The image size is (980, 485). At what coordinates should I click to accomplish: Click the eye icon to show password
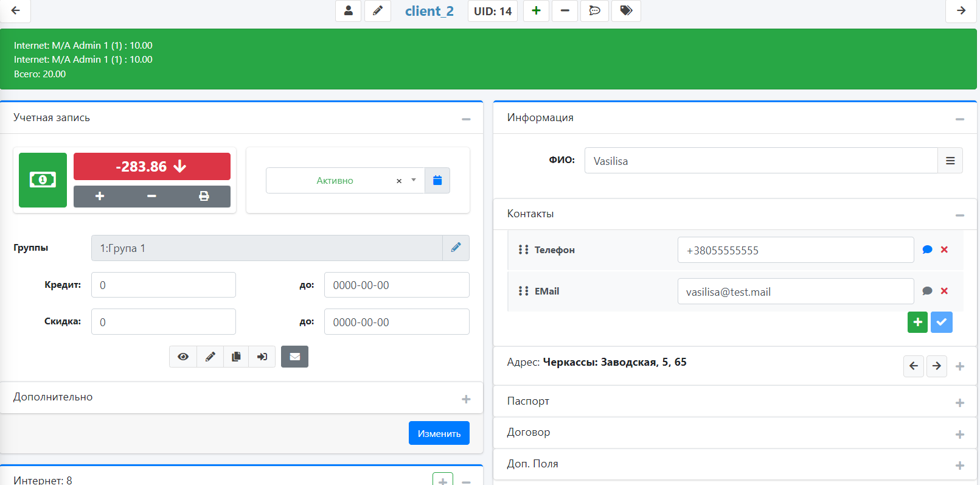coord(183,357)
